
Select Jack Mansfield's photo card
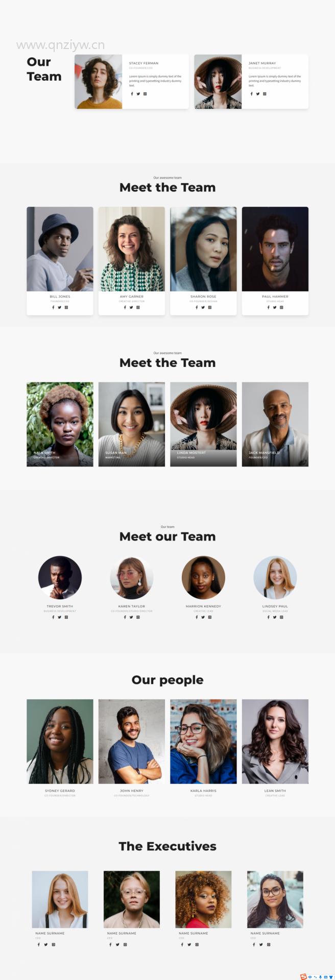[x=275, y=424]
